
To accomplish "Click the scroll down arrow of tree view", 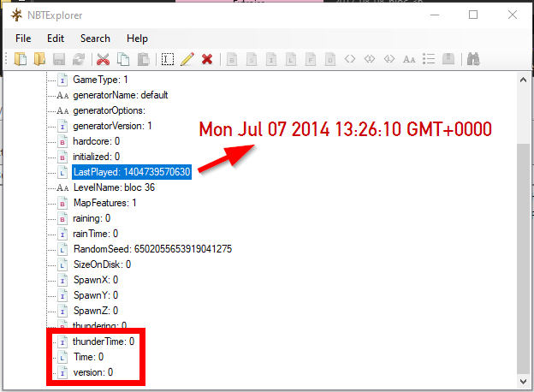I will pyautogui.click(x=524, y=382).
